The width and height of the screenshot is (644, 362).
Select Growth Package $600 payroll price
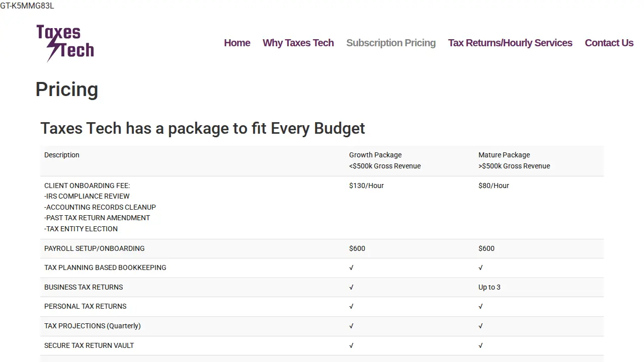357,248
